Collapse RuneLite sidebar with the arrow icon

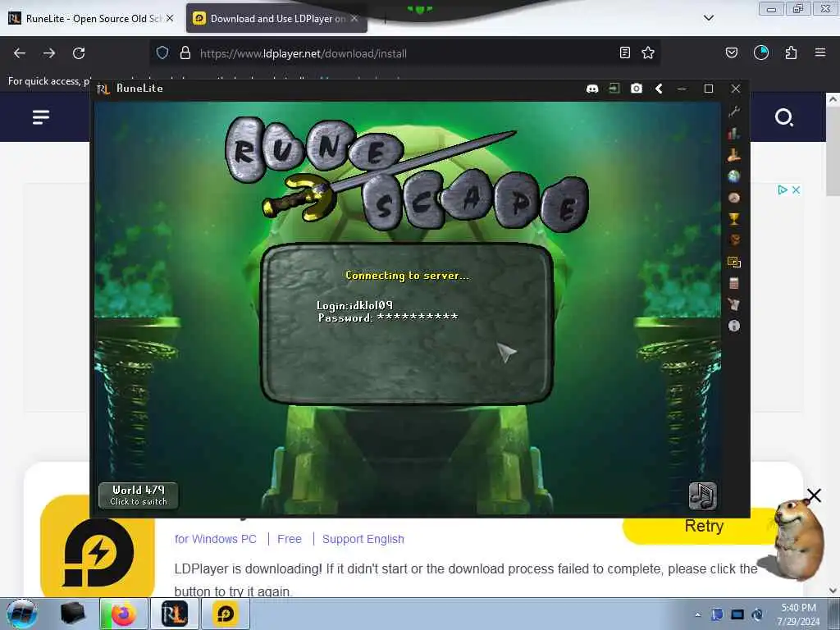pos(659,89)
